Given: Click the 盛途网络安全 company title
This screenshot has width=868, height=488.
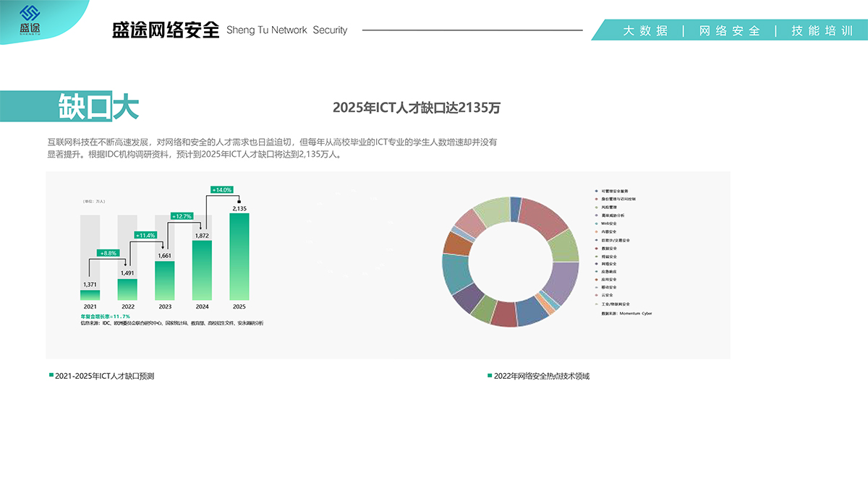Looking at the screenshot, I should (x=166, y=30).
